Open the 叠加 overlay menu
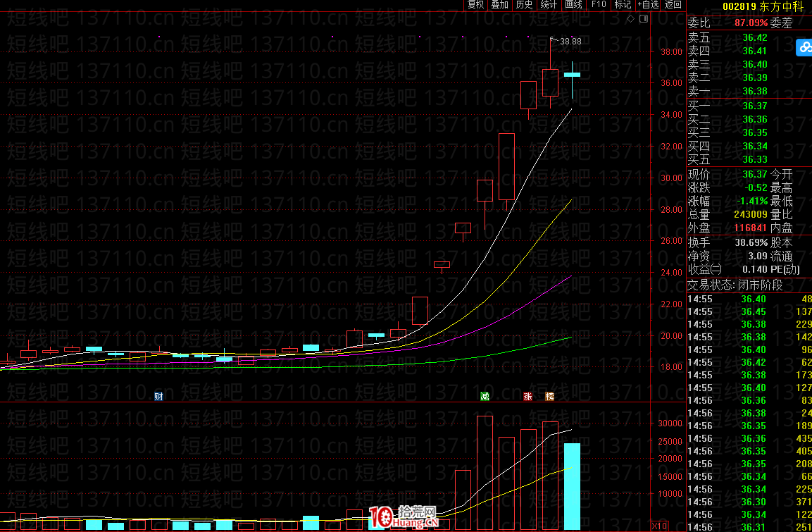 (x=500, y=5)
